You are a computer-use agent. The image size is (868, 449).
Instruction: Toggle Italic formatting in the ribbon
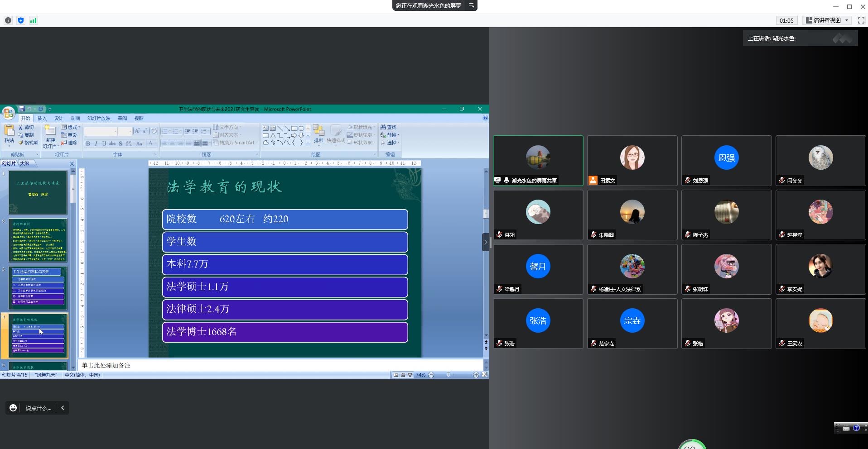[96, 143]
